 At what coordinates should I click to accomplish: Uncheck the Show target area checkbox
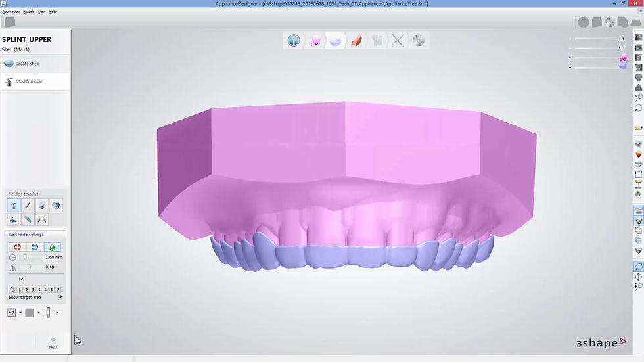(x=60, y=297)
